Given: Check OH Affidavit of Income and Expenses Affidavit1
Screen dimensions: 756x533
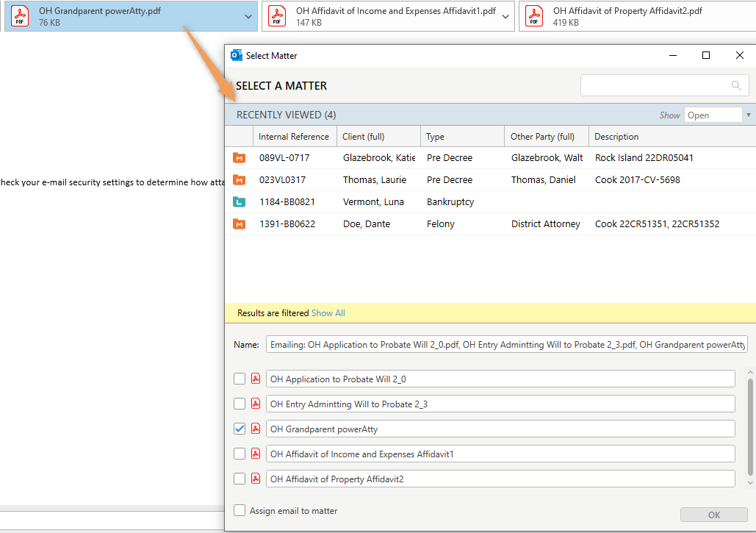Looking at the screenshot, I should coord(238,453).
